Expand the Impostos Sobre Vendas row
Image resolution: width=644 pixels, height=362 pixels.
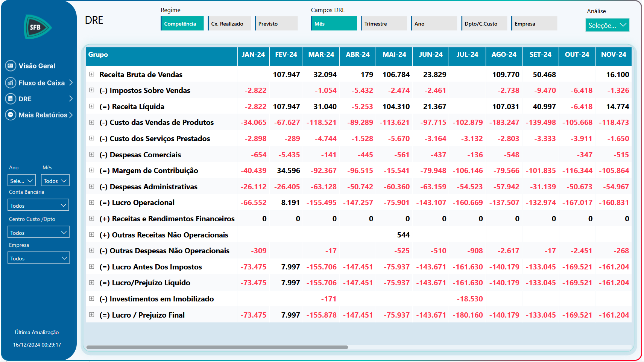click(91, 90)
